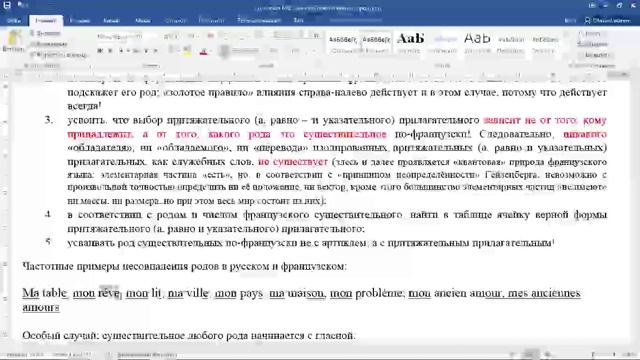Click the text 'Особый случай'
The height and width of the screenshot is (360, 640).
coord(60,336)
